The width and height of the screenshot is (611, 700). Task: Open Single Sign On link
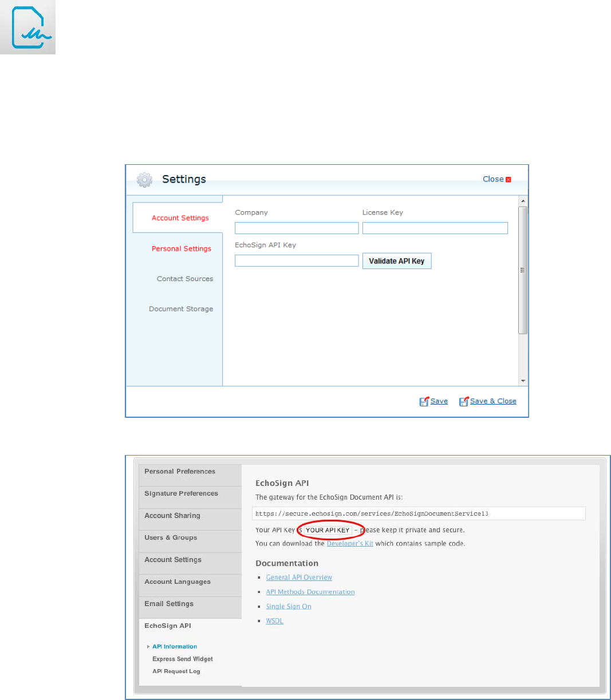click(x=289, y=607)
